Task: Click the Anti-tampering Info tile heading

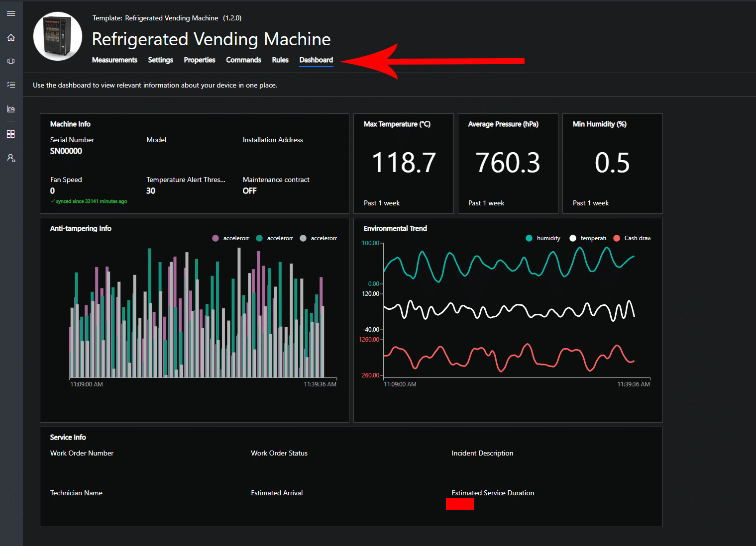Action: tap(81, 228)
